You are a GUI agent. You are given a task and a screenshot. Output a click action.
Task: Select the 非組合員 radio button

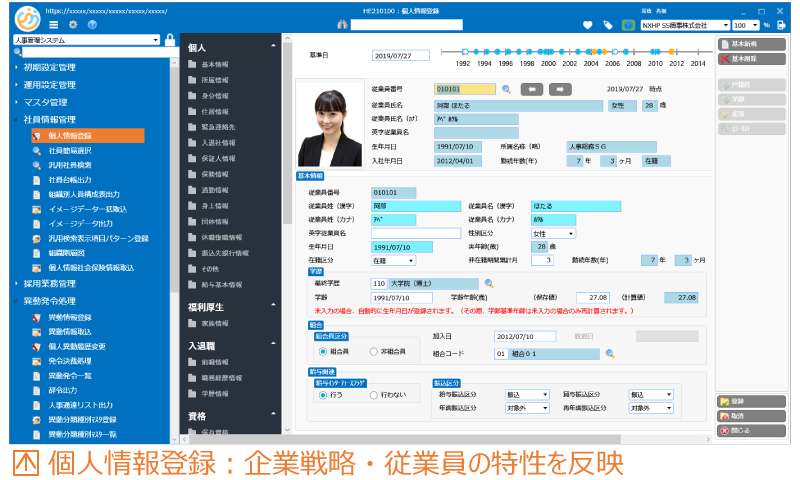[375, 353]
